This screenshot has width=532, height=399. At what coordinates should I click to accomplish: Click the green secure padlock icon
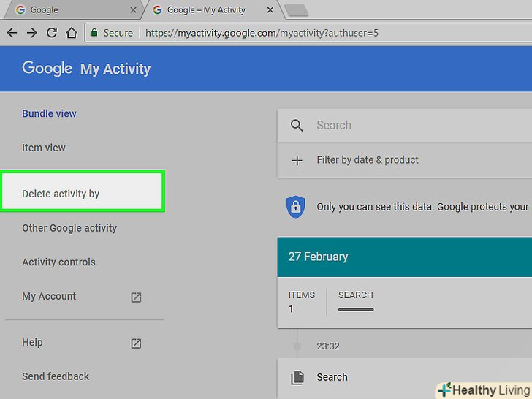pos(93,33)
